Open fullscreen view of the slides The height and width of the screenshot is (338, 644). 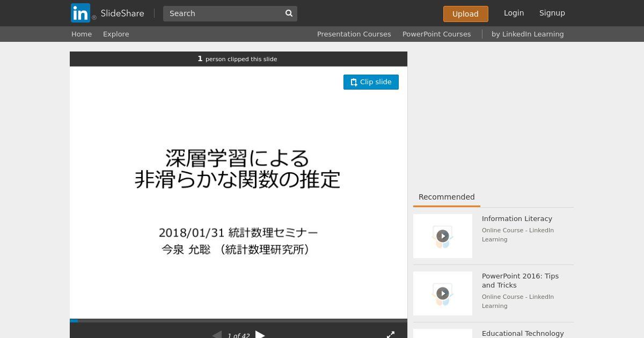tap(391, 335)
